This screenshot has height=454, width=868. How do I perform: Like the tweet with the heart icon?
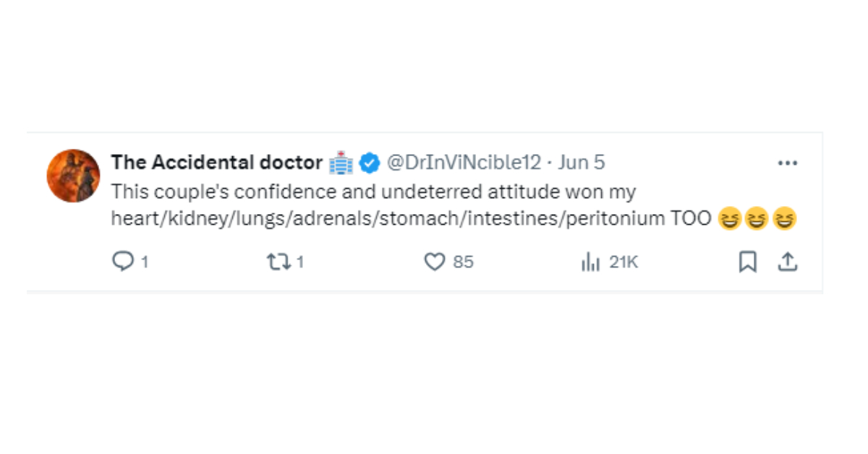(434, 262)
